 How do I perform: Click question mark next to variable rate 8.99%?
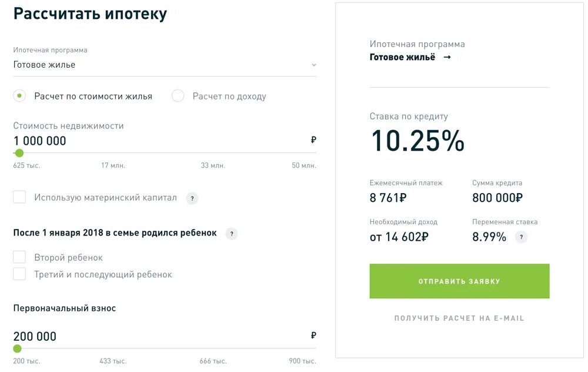(521, 237)
